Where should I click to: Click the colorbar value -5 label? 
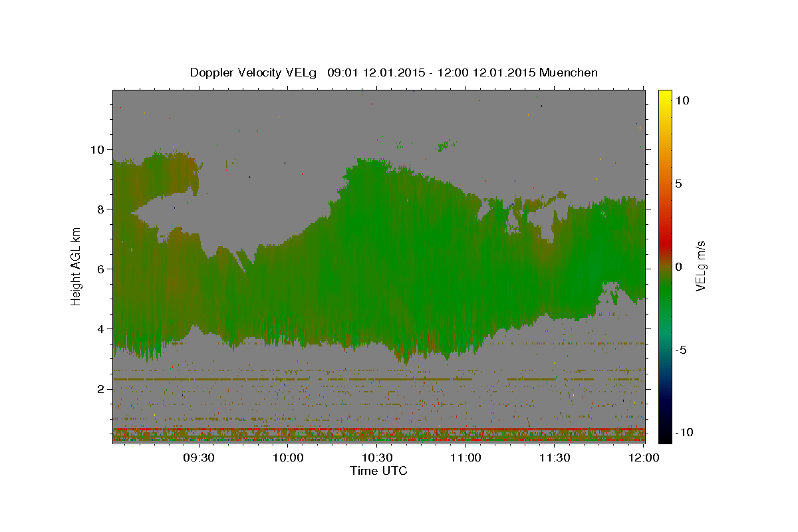(x=682, y=350)
